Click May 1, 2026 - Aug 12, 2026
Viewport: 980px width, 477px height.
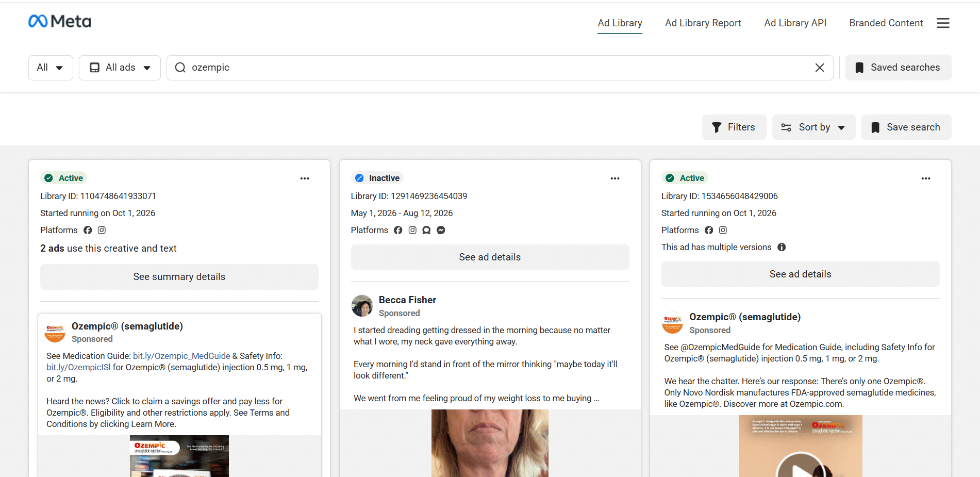(402, 213)
